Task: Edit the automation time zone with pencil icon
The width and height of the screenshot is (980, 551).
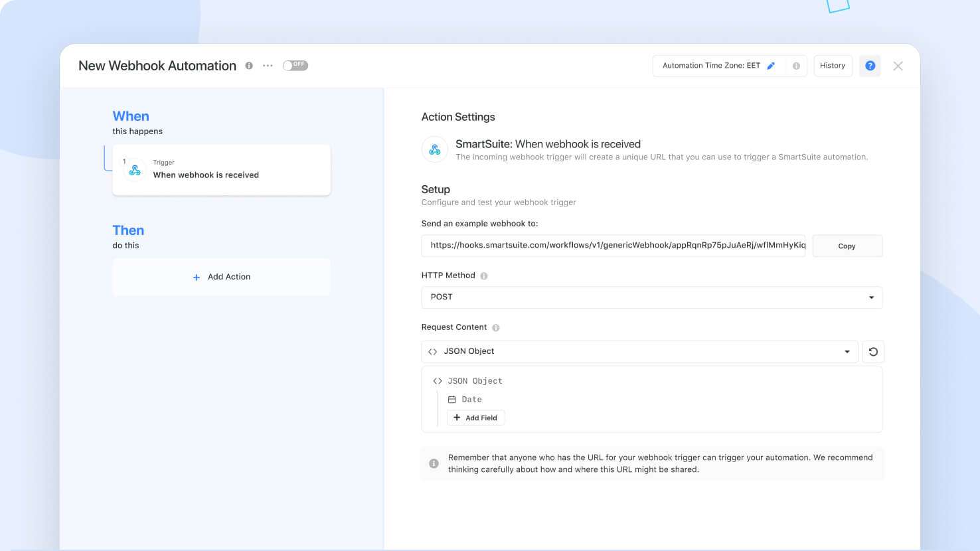Action: [x=771, y=66]
